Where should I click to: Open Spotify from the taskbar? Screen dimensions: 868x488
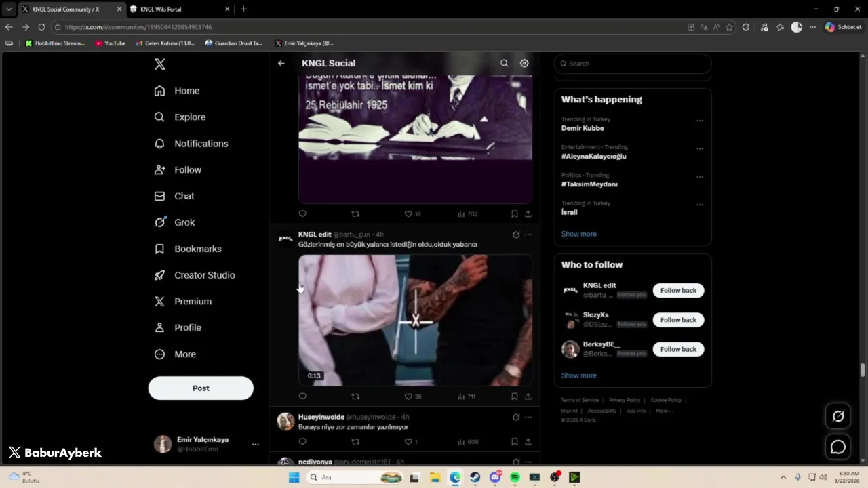(x=515, y=478)
